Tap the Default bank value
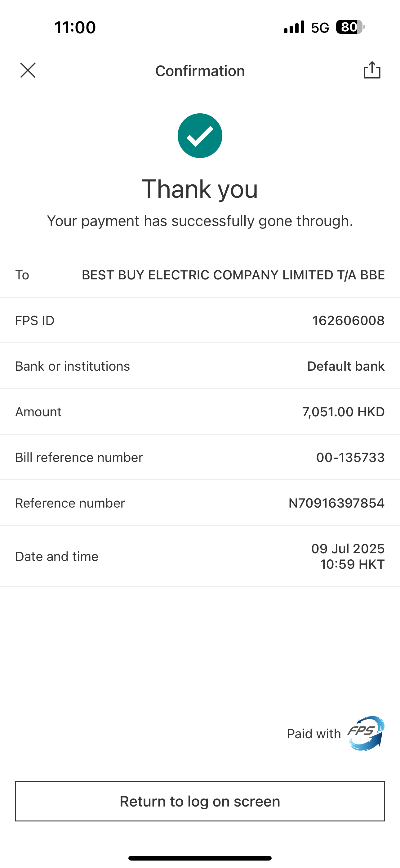400x868 pixels. [346, 366]
